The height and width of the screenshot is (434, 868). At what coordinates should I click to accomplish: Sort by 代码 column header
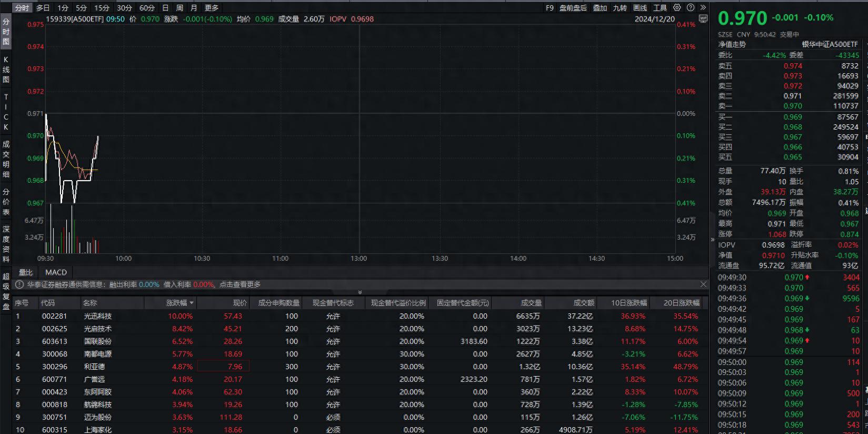[x=48, y=303]
